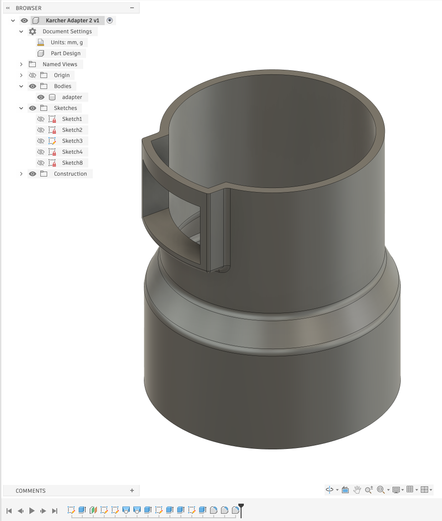Screen dimensions: 442x521
Task: Show the Origin folder
Action: (32, 75)
